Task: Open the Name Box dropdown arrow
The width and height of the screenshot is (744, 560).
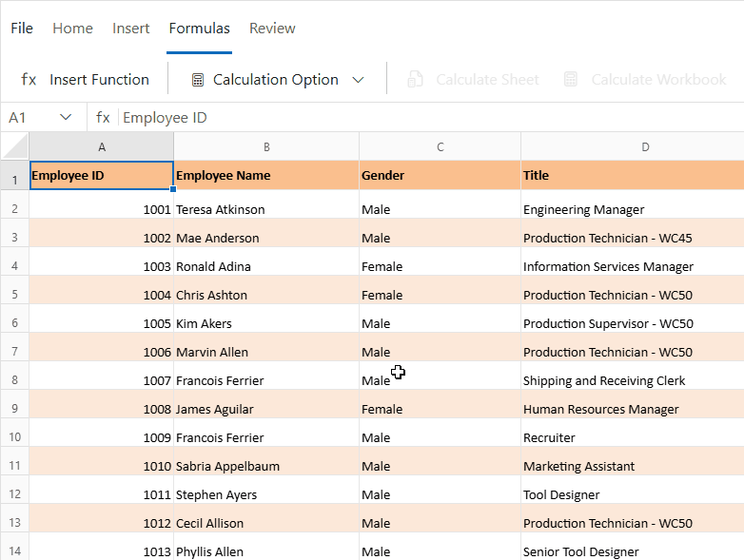Action: pos(66,117)
